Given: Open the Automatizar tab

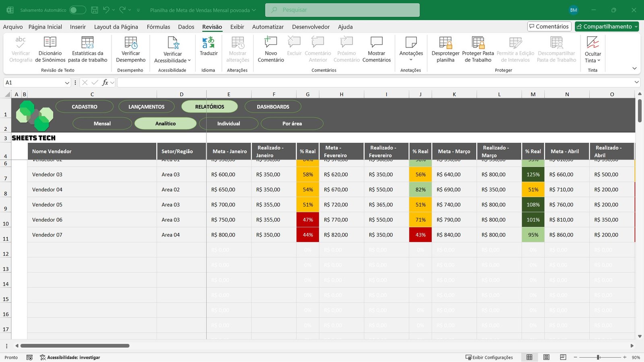Looking at the screenshot, I should [268, 27].
